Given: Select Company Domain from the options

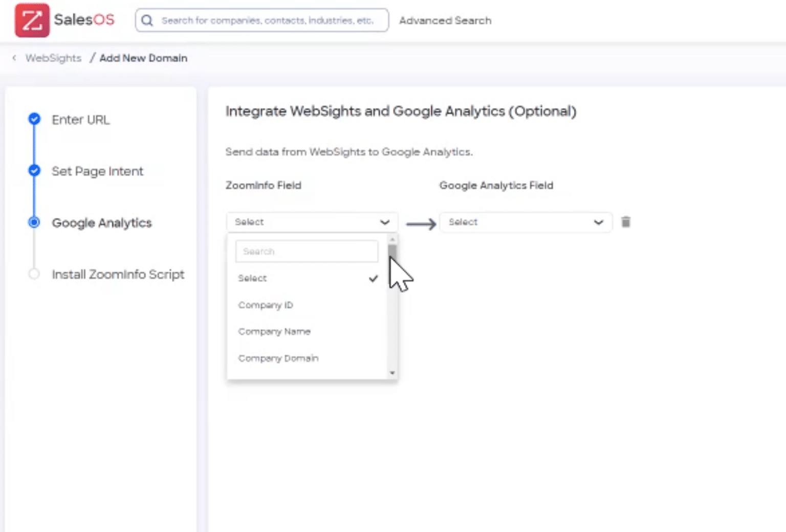Looking at the screenshot, I should pos(278,358).
